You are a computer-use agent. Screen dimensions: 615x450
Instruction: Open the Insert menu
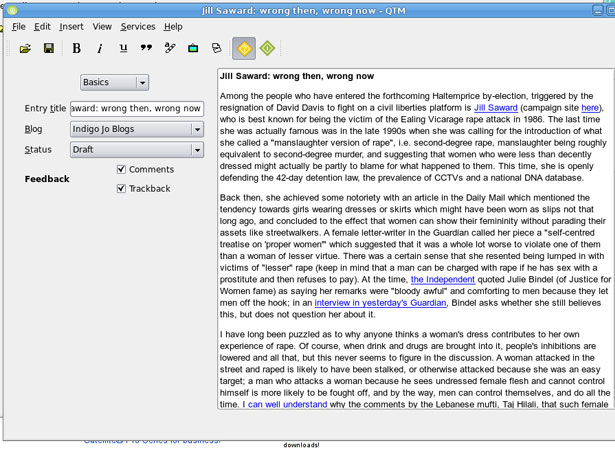[x=71, y=27]
